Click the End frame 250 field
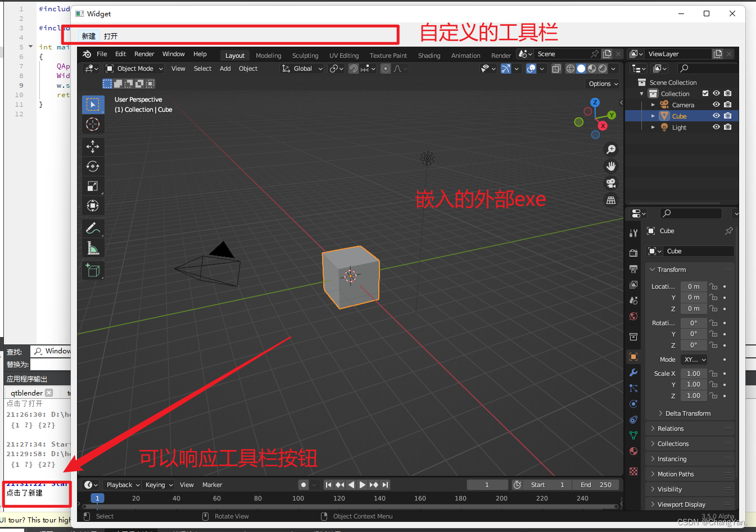Image resolution: width=756 pixels, height=532 pixels. (596, 485)
